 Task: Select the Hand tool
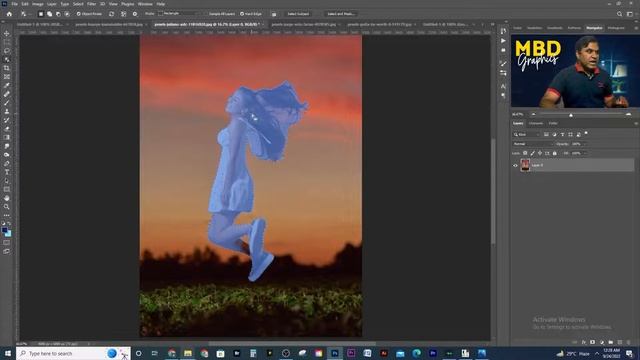point(7,198)
